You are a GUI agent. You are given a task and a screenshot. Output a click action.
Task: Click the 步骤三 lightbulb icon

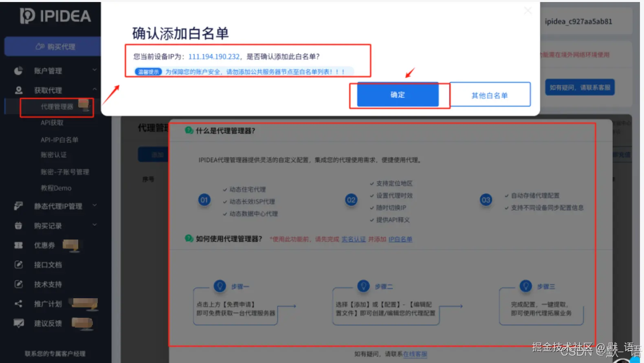pos(526,286)
